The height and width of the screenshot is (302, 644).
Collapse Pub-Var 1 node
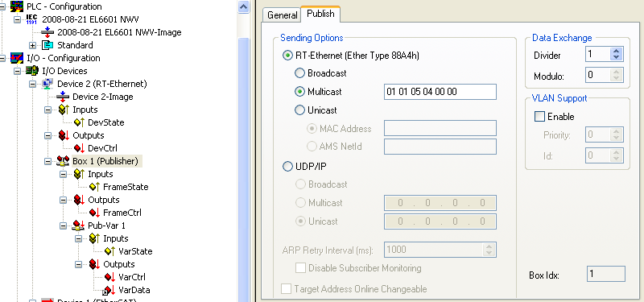tap(64, 226)
